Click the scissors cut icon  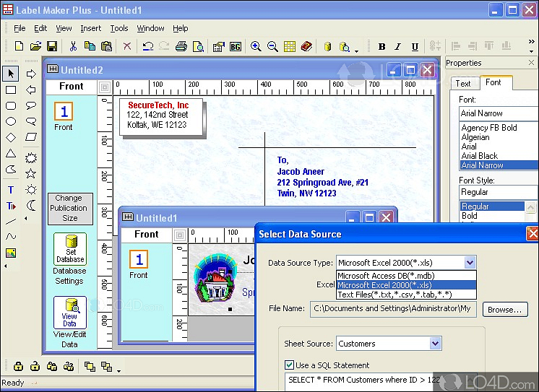click(x=72, y=47)
